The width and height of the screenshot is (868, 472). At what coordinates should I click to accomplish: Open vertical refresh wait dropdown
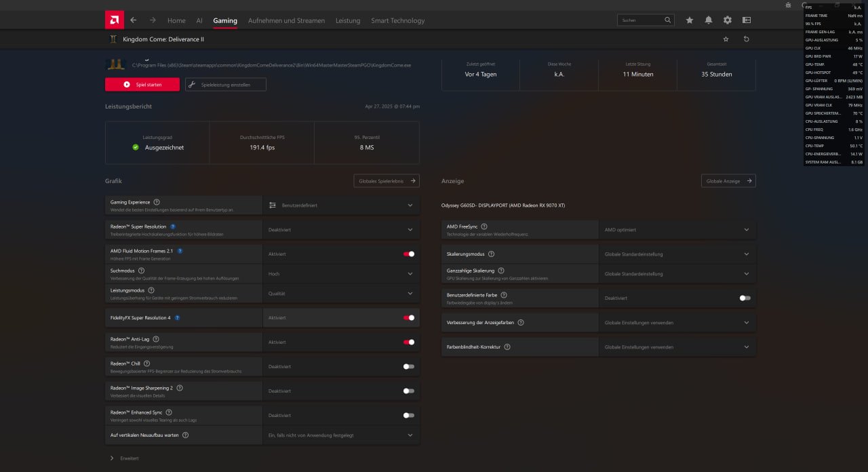tap(341, 435)
